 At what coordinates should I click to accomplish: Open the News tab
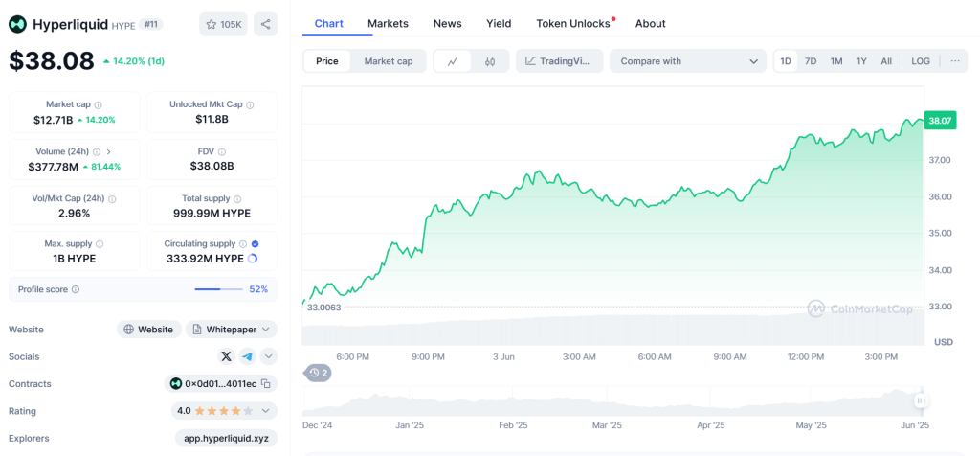448,24
